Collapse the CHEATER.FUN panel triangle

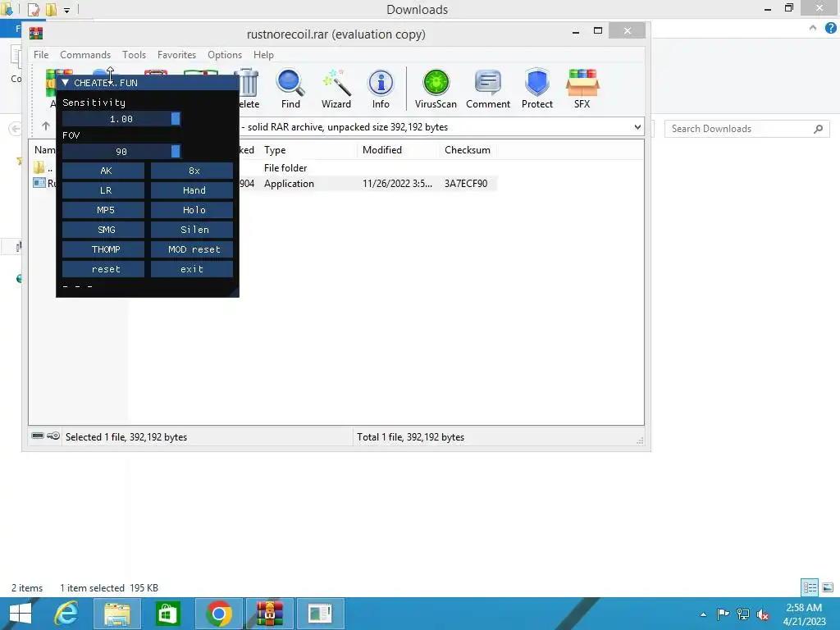[65, 83]
